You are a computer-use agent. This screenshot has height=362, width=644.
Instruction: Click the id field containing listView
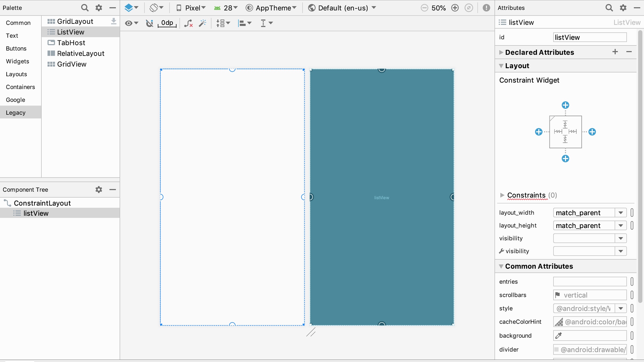(590, 37)
